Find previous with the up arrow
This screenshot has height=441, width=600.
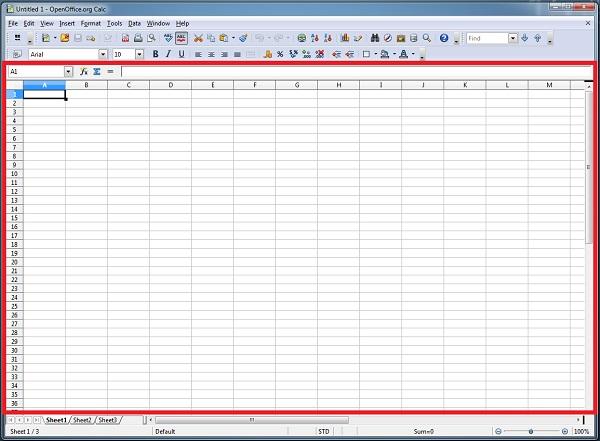[x=538, y=38]
